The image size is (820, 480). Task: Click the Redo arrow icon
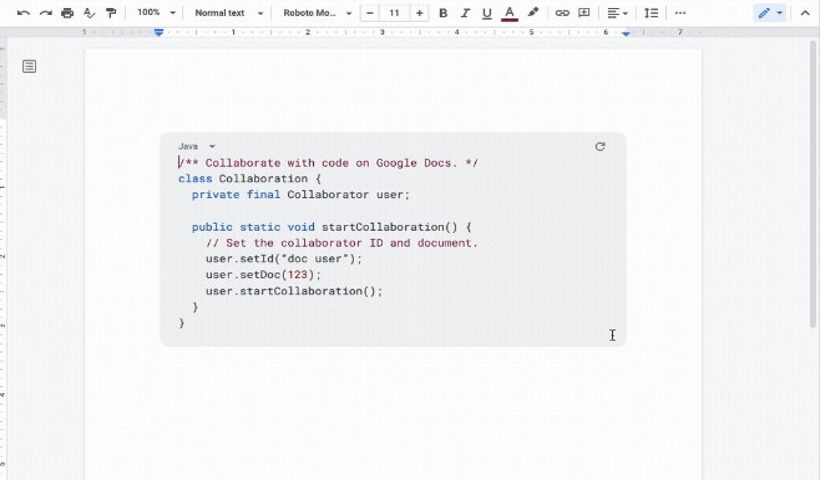coord(45,13)
